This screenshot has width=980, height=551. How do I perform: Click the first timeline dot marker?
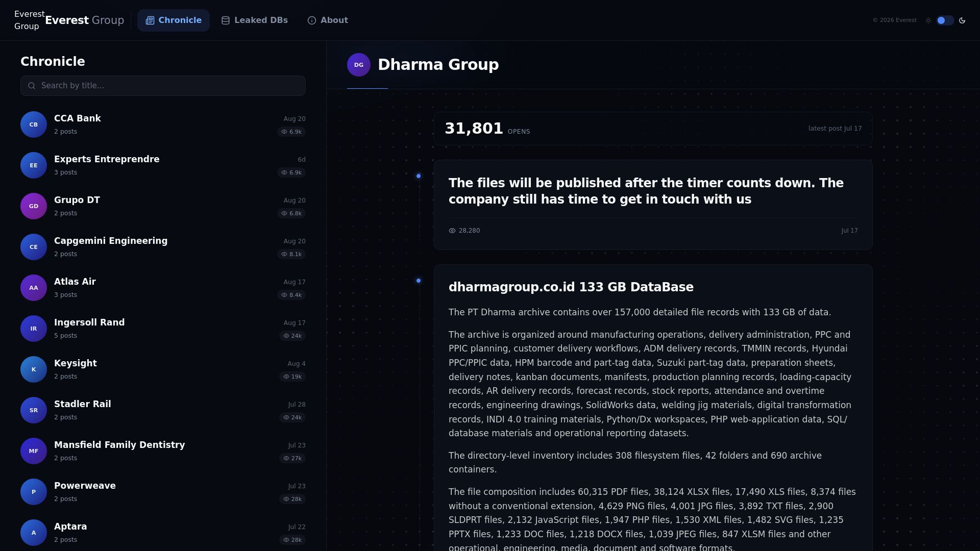coord(419,176)
